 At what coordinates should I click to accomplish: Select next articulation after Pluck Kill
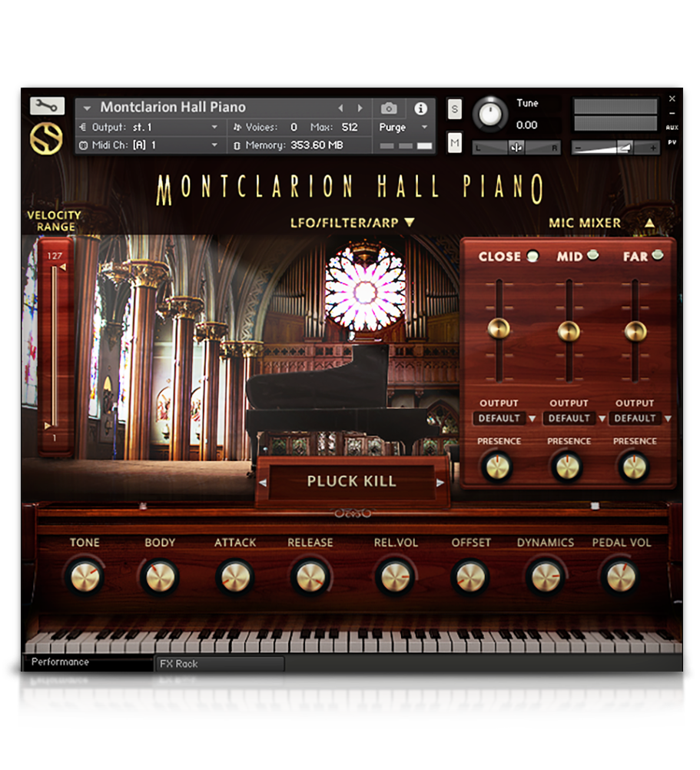tap(440, 483)
